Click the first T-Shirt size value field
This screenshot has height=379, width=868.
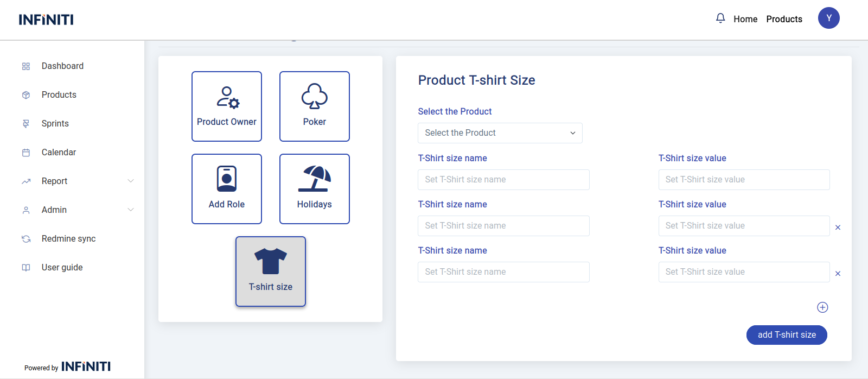(744, 180)
